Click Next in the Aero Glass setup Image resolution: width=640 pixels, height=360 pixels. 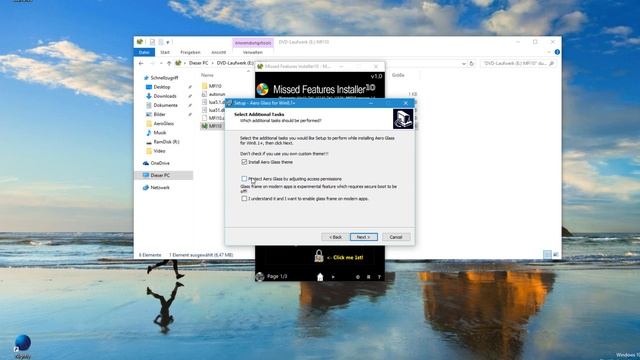click(x=363, y=237)
